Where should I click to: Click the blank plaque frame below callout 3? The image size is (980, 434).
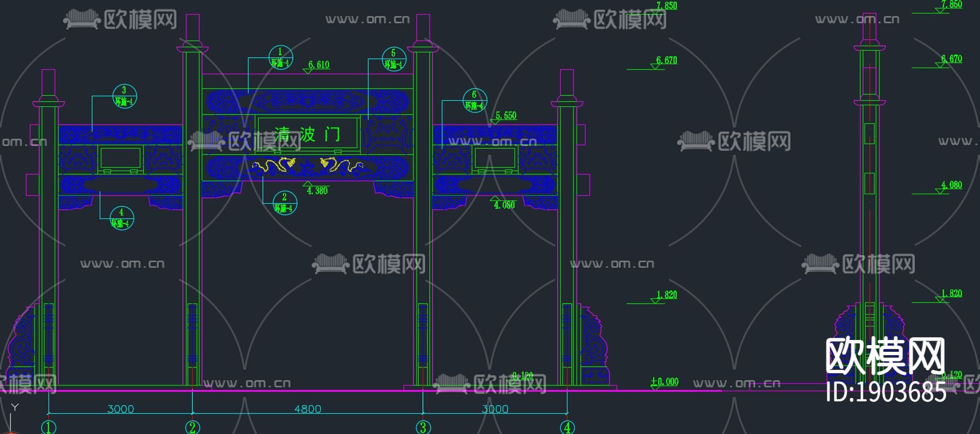[120, 158]
